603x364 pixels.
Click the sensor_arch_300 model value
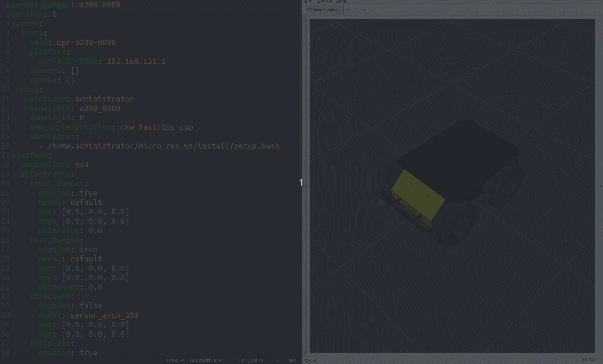tap(104, 315)
